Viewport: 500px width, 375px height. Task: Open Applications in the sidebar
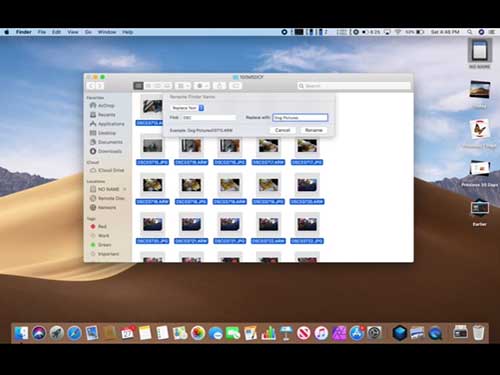click(x=111, y=124)
